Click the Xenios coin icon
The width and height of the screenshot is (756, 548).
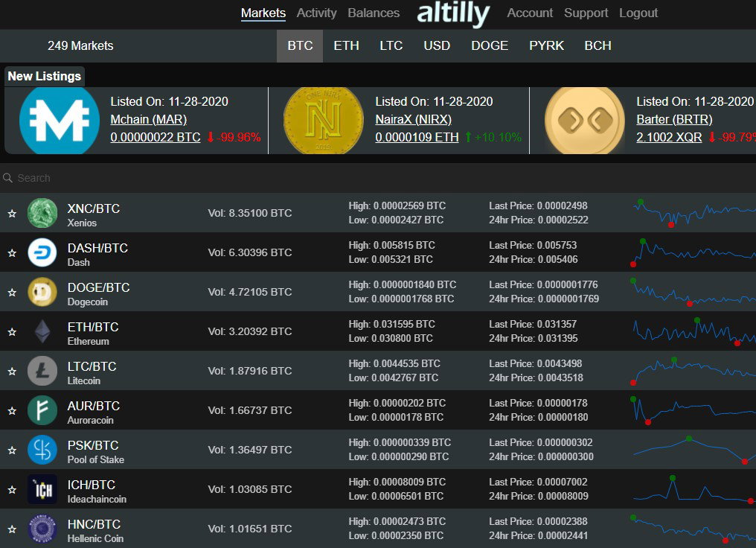coord(42,213)
